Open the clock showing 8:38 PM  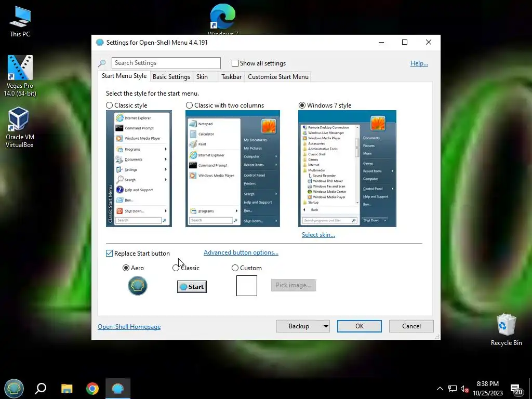[487, 389]
